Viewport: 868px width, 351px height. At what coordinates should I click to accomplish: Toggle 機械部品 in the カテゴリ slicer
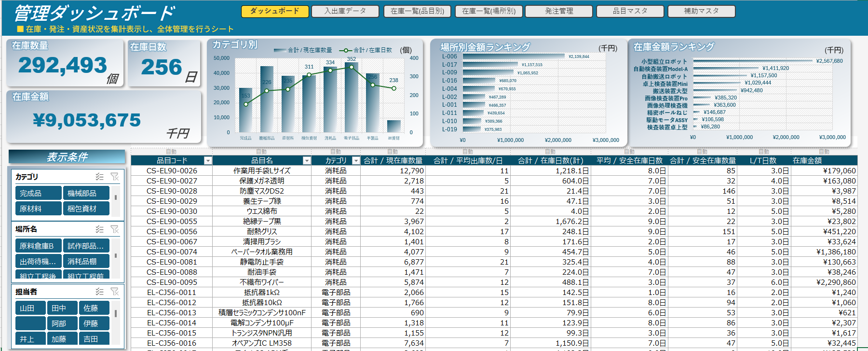click(x=86, y=193)
